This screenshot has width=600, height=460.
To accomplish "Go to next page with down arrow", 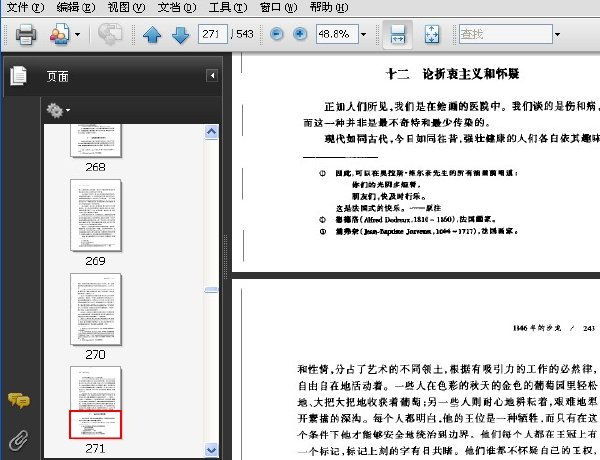I will click(x=181, y=35).
